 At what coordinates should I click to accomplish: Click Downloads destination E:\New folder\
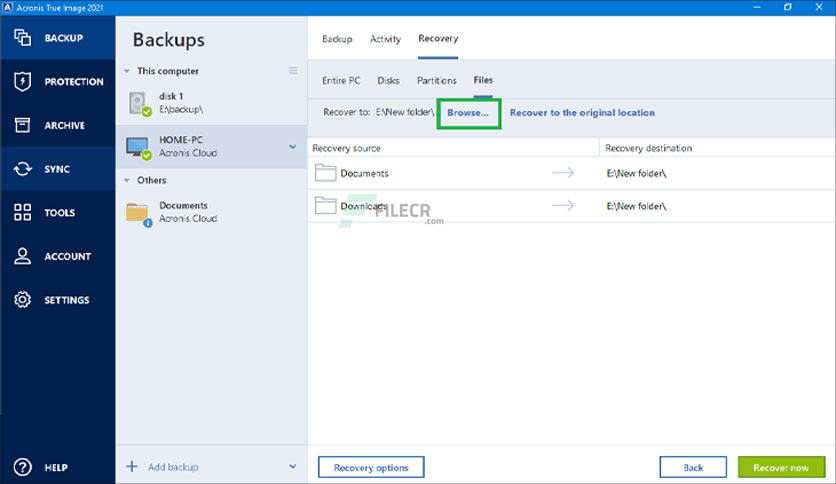[637, 206]
